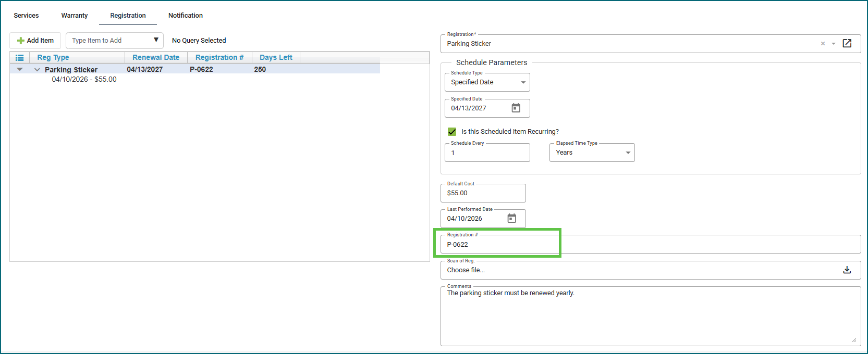Open calendar for Last Performed Date
The image size is (868, 354).
click(512, 218)
